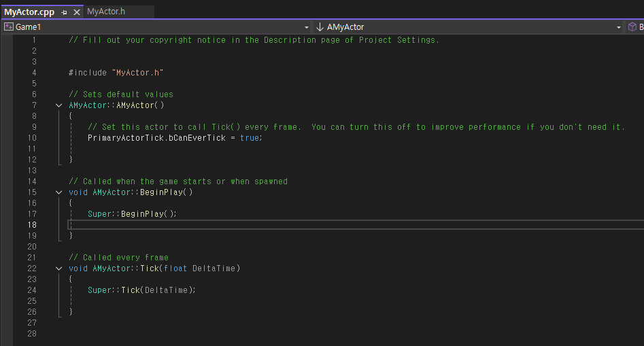Screen dimensions: 644x346
Task: Collapse the BeginPlay function block
Action: pos(58,192)
